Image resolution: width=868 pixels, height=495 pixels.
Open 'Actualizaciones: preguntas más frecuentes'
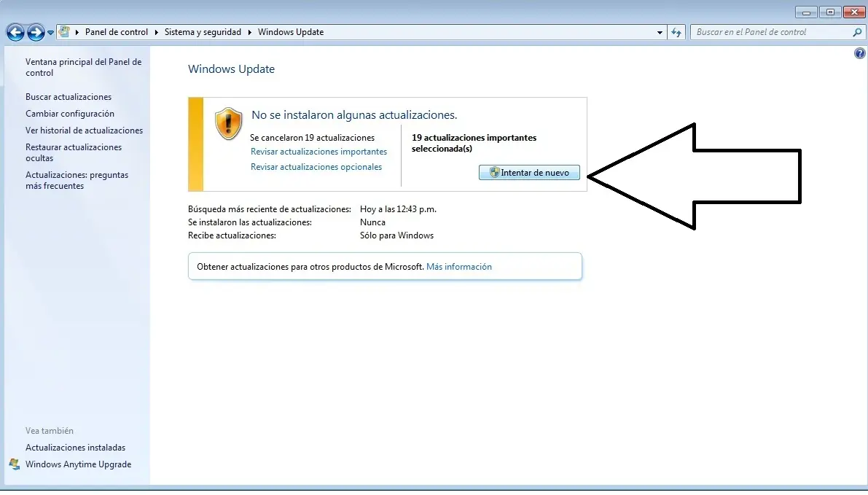coord(77,181)
